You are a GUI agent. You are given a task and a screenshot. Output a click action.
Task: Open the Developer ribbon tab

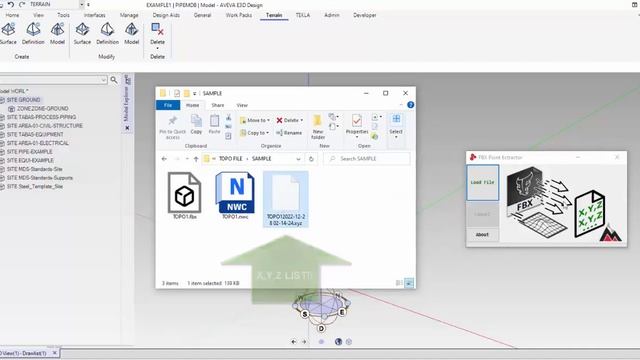click(364, 15)
